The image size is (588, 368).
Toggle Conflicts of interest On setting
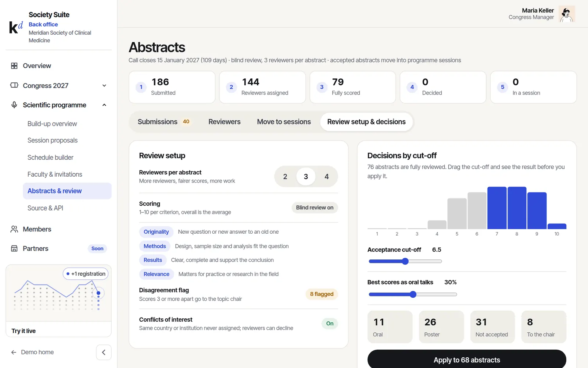330,323
